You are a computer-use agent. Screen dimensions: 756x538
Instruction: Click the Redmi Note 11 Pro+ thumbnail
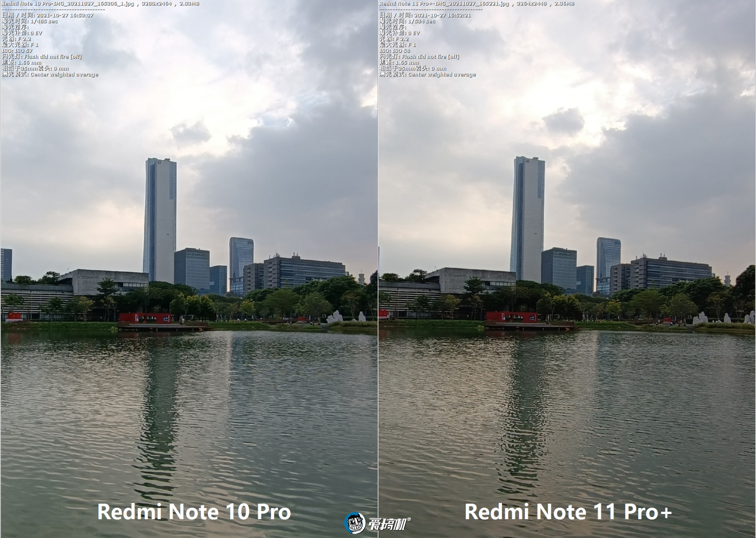pyautogui.click(x=567, y=269)
